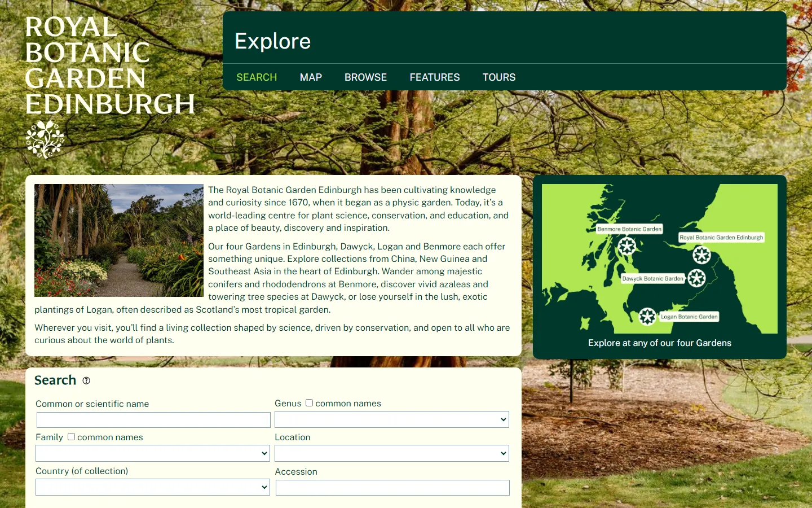Click the Benmore Botanic Garden map label
Viewport: 812px width, 508px height.
coord(629,229)
